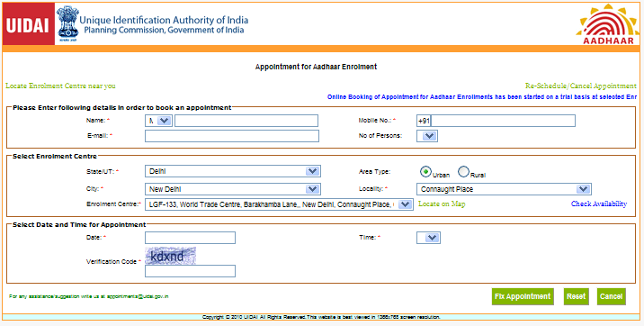Click the Check Availability link
Image resolution: width=644 pixels, height=326 pixels.
coord(599,204)
